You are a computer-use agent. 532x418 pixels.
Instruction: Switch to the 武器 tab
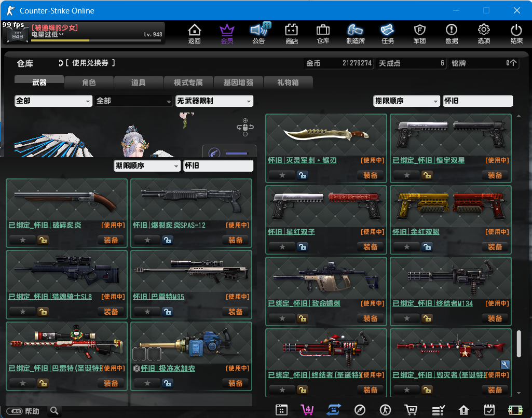[x=39, y=82]
